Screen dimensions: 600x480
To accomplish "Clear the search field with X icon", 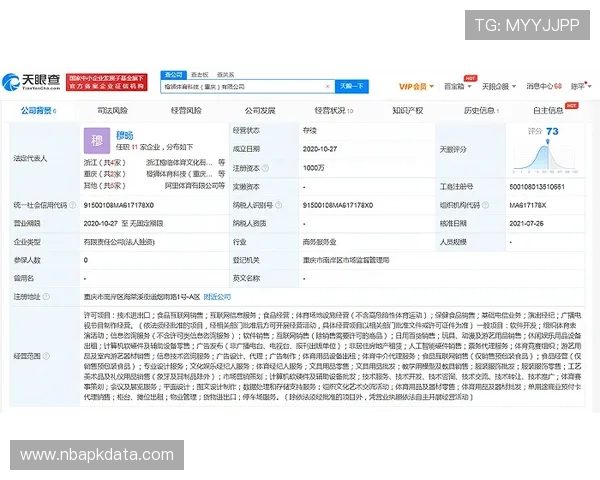I will click(x=328, y=87).
